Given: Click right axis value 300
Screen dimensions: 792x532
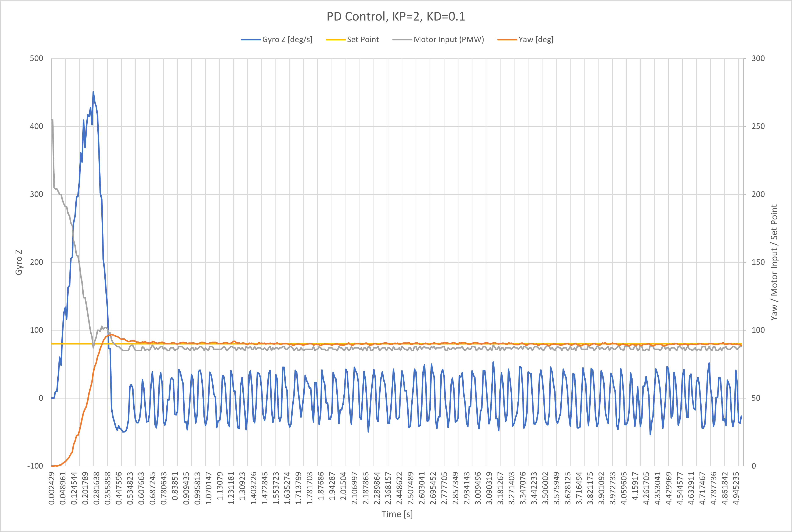Looking at the screenshot, I should coord(758,58).
